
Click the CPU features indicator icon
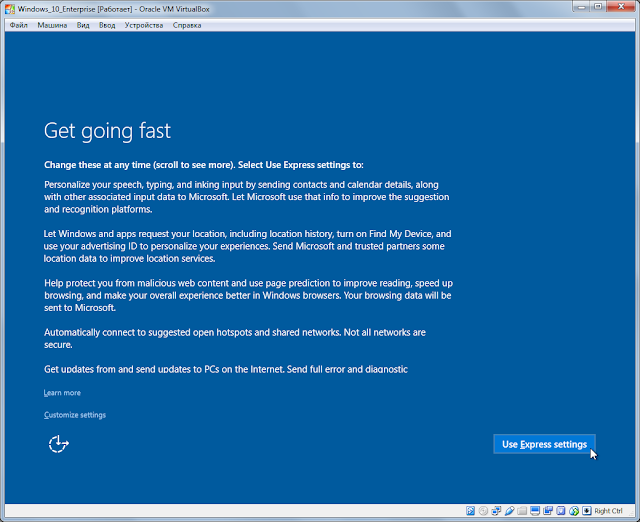561,511
